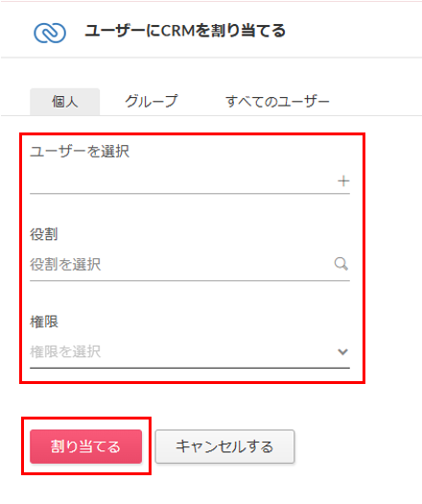Open the 権限を選択 dropdown field
The height and width of the screenshot is (504, 422).
[x=190, y=351]
